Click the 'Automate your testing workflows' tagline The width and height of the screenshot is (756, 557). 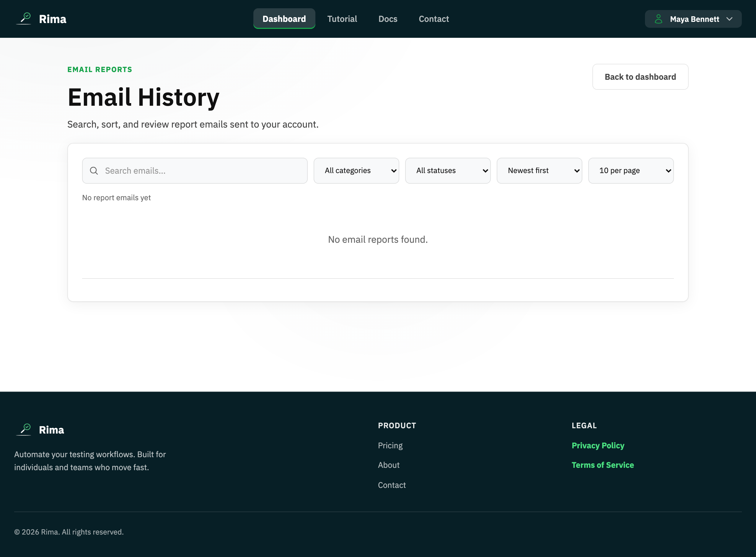[90, 460]
